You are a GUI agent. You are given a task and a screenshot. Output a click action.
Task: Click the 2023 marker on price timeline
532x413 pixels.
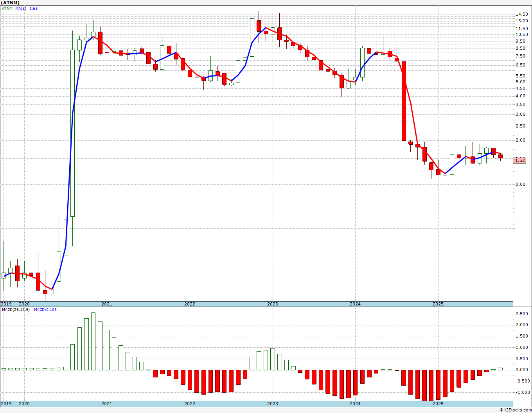point(273,304)
